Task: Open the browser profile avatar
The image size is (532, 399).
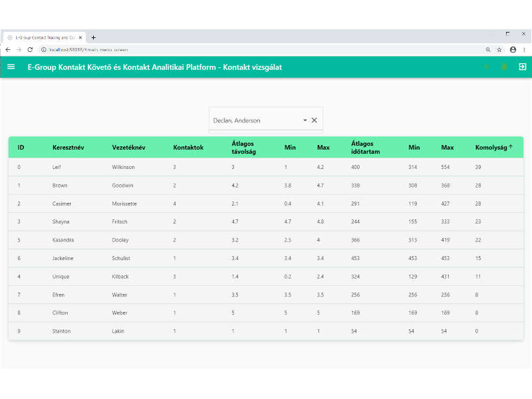Action: click(513, 49)
